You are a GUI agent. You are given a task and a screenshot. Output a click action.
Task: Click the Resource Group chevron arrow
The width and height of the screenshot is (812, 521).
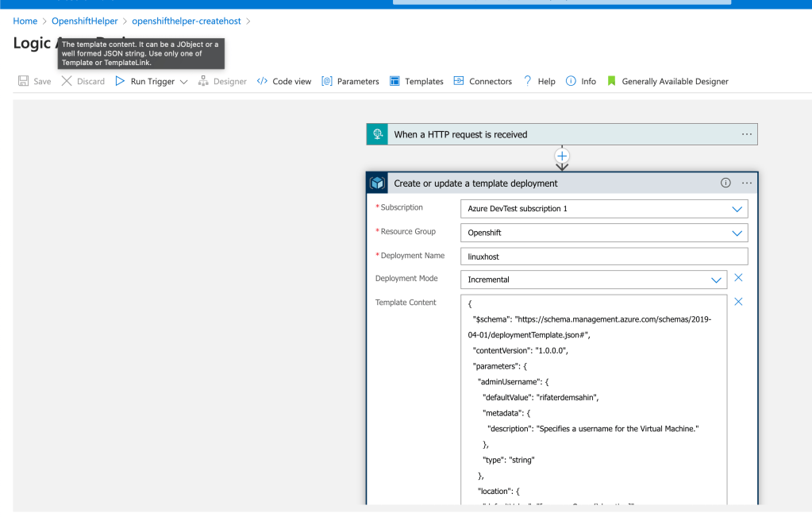pyautogui.click(x=737, y=233)
